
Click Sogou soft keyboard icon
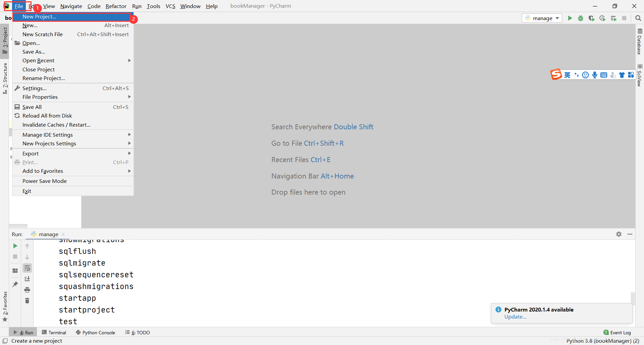point(604,75)
